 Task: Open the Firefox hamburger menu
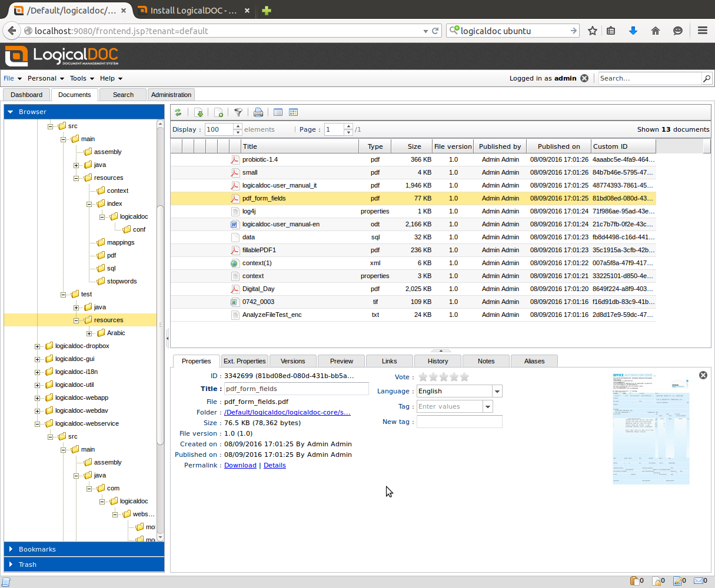click(702, 31)
